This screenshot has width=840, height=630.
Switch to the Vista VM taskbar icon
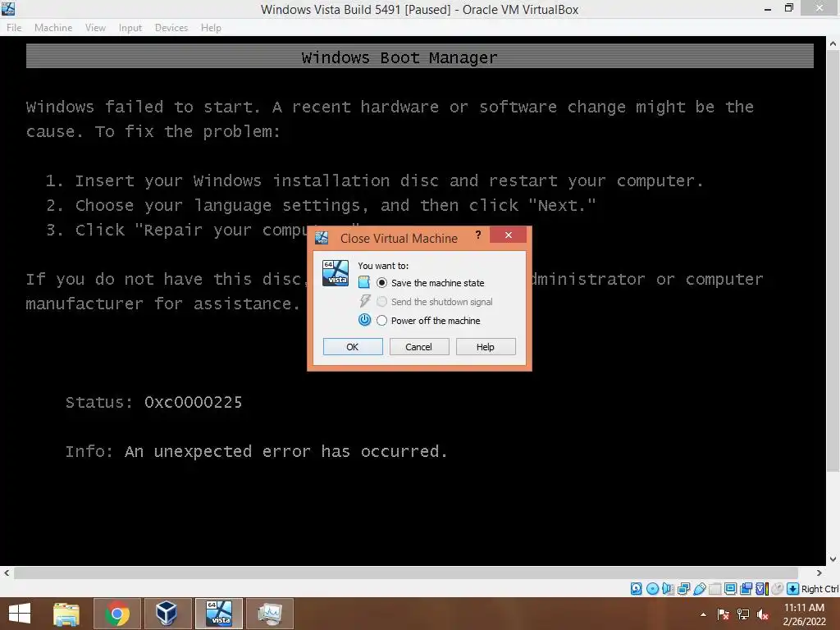[219, 614]
